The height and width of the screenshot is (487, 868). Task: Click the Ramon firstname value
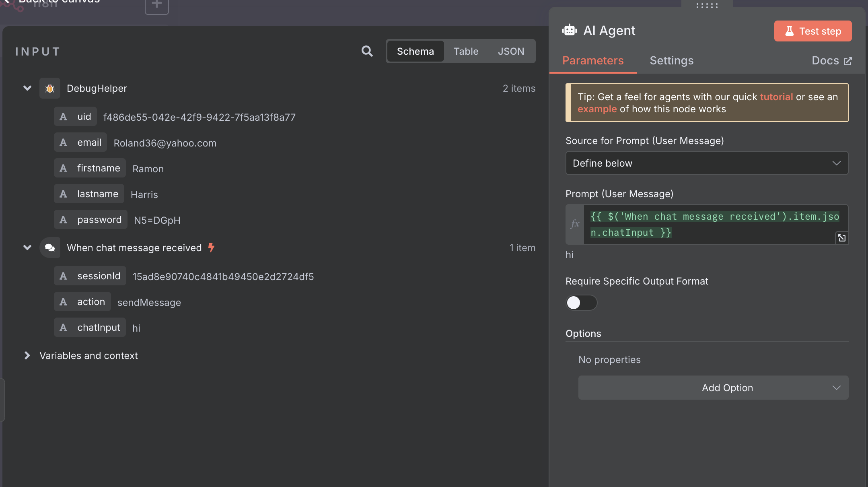click(x=148, y=169)
